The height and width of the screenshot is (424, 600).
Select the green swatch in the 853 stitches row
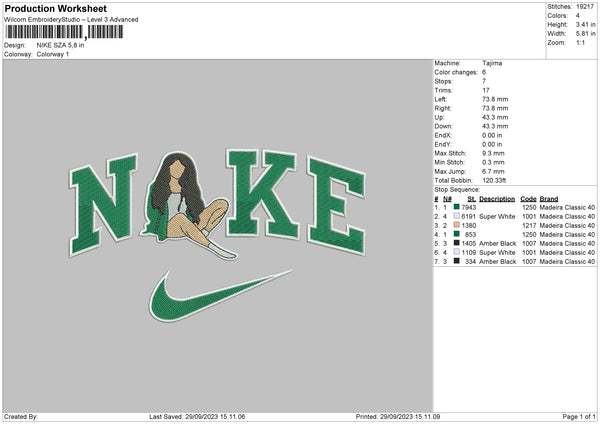click(x=457, y=234)
